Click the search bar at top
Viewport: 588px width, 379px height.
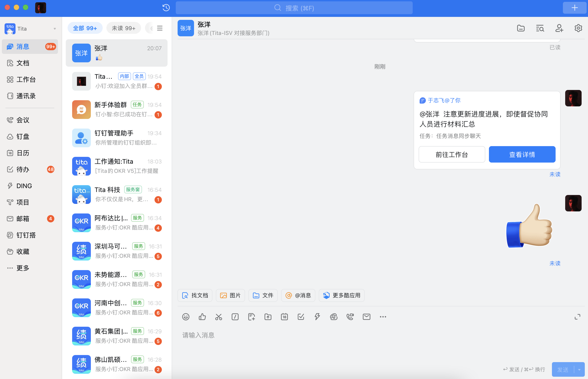[x=294, y=8]
